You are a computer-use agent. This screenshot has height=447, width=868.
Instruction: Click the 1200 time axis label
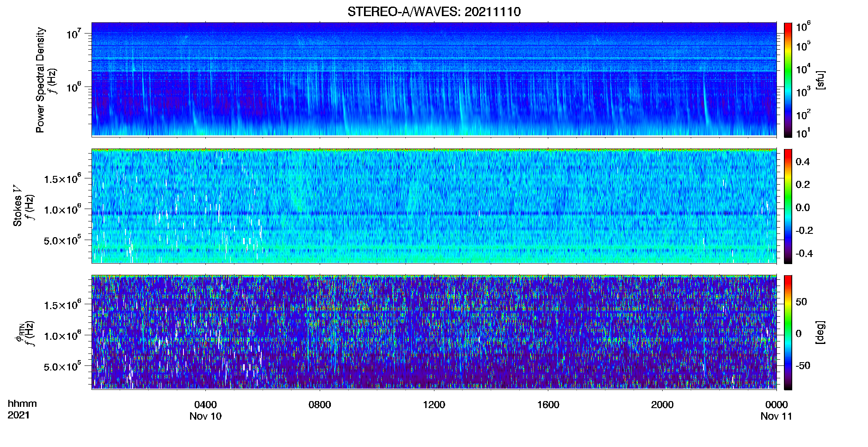pyautogui.click(x=434, y=405)
